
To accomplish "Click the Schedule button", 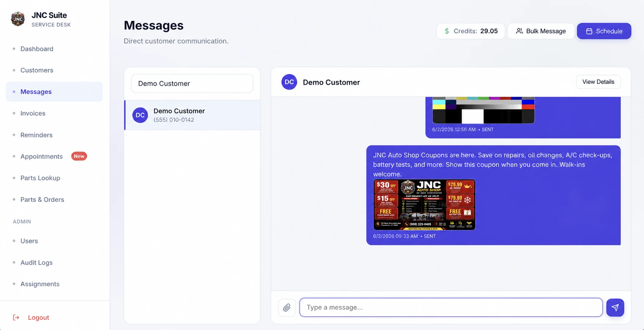I will point(604,31).
